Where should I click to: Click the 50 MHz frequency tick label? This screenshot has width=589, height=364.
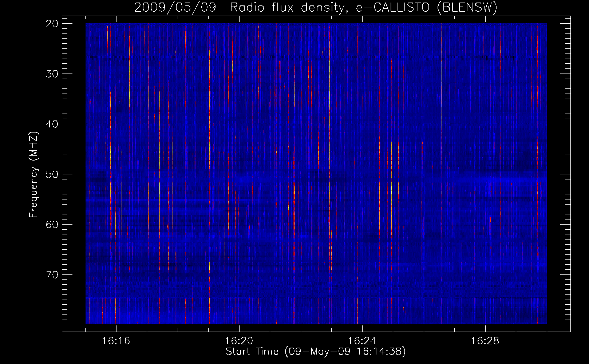click(x=52, y=174)
